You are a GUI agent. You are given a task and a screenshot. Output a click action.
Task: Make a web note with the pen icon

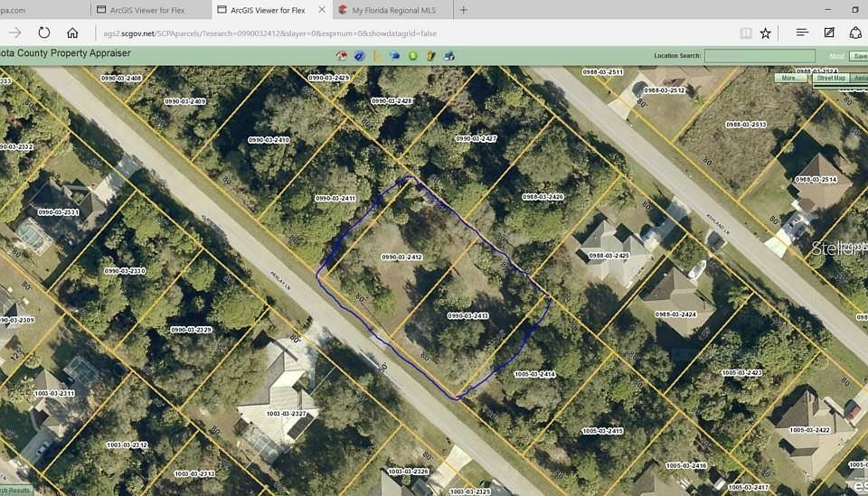click(x=829, y=33)
